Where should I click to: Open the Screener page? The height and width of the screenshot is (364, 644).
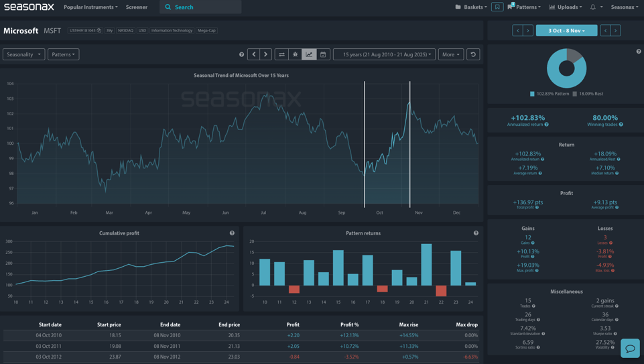pos(137,7)
